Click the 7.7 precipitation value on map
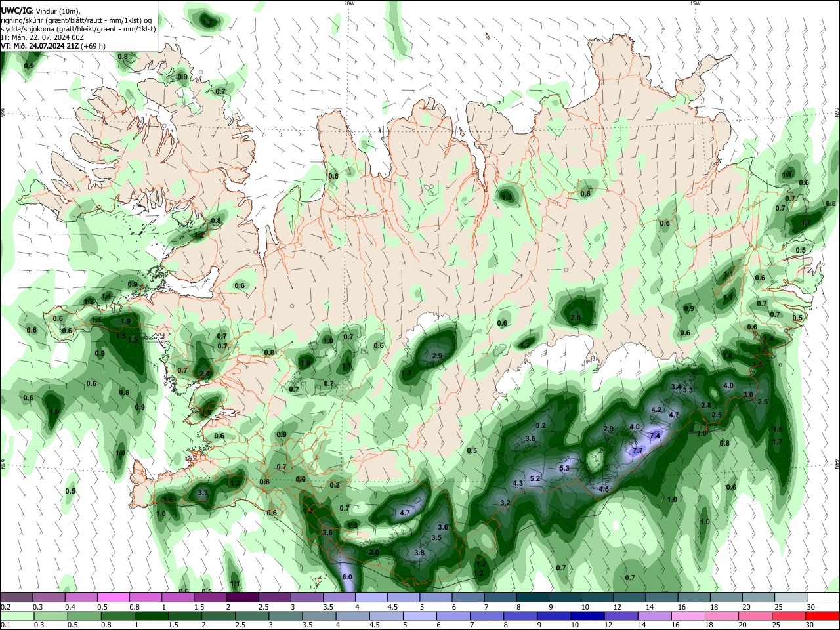This screenshot has width=840, height=630. point(637,451)
